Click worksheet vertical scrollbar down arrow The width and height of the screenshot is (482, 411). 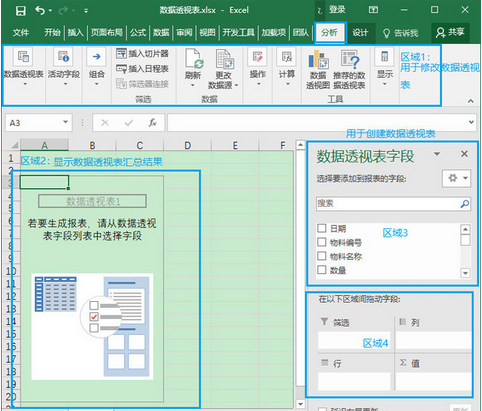coord(300,404)
